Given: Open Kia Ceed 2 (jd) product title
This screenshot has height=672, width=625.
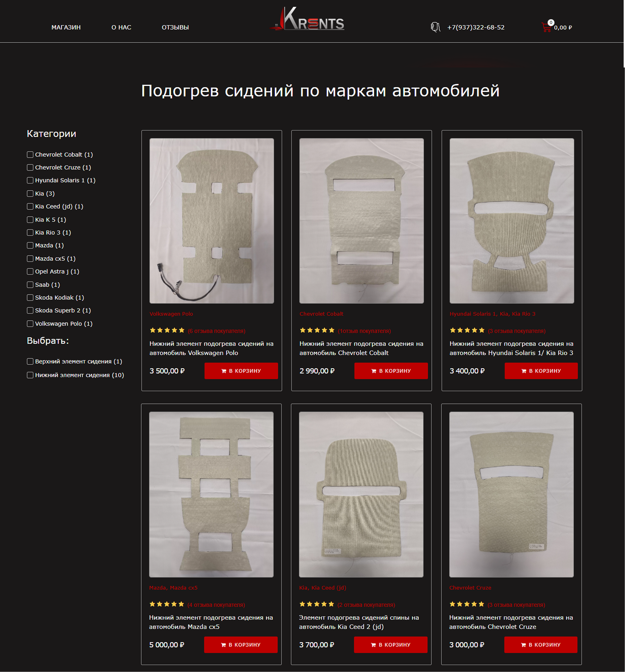Looking at the screenshot, I should (358, 622).
